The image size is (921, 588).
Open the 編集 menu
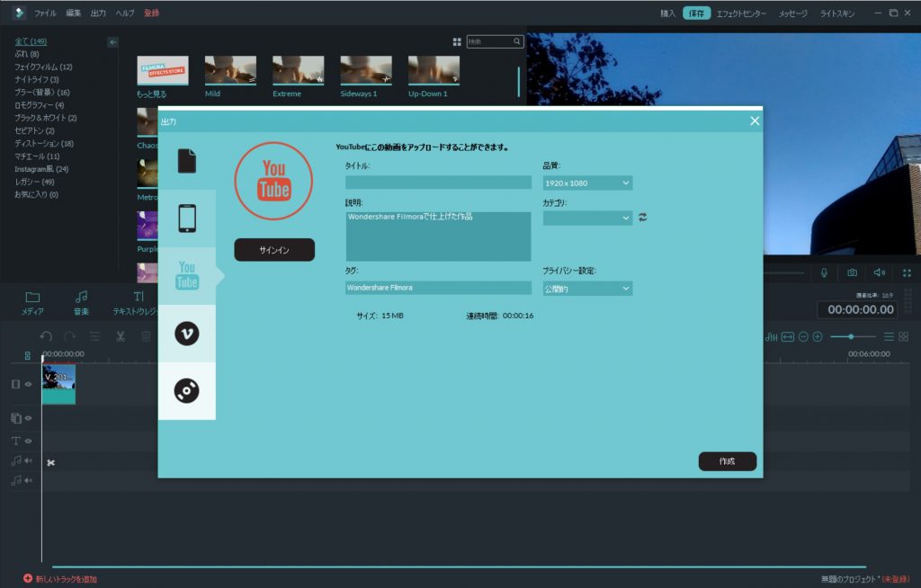[74, 13]
